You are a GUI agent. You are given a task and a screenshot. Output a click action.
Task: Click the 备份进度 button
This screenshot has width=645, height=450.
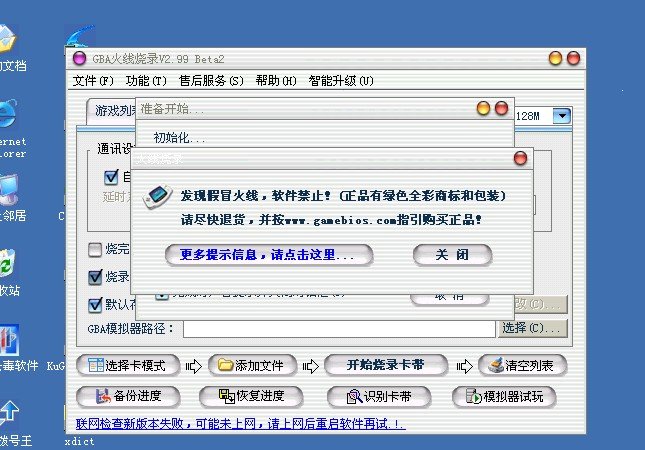128,396
